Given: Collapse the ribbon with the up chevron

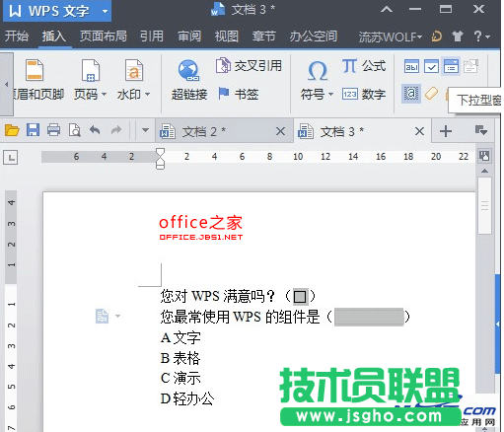Looking at the screenshot, I should coord(387,9).
